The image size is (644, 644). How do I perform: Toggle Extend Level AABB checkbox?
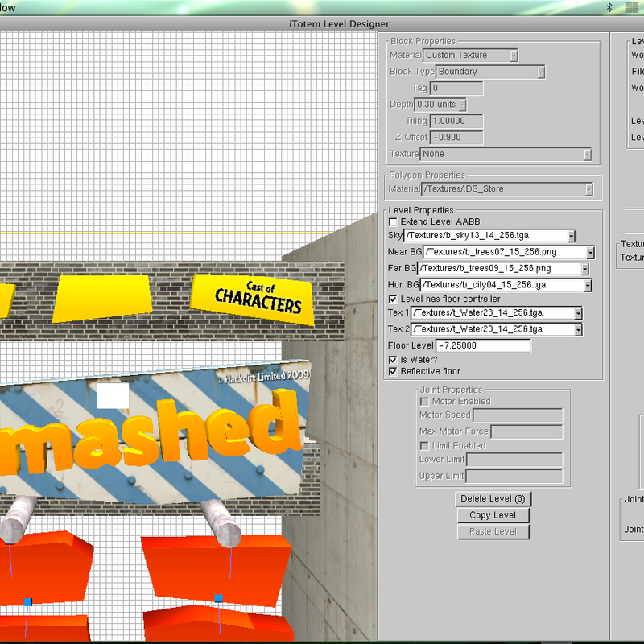(393, 222)
